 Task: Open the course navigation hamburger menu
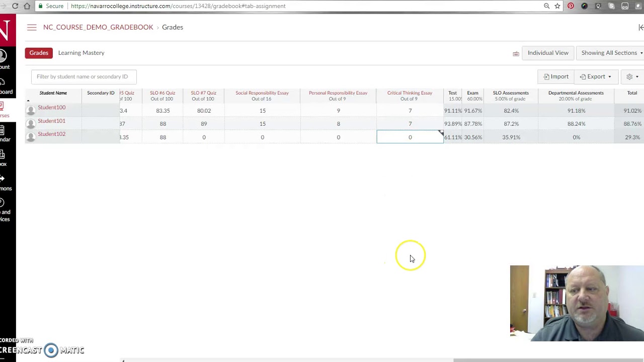pos(32,27)
